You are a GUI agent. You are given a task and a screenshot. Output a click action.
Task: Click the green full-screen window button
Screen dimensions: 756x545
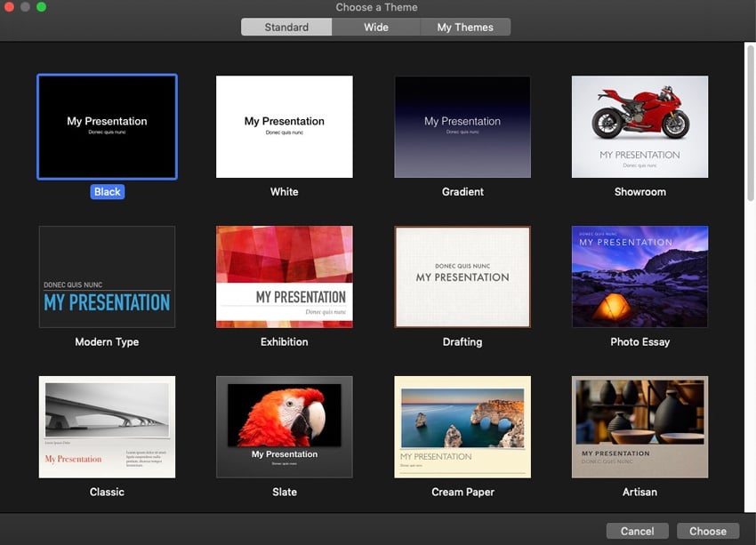click(41, 7)
